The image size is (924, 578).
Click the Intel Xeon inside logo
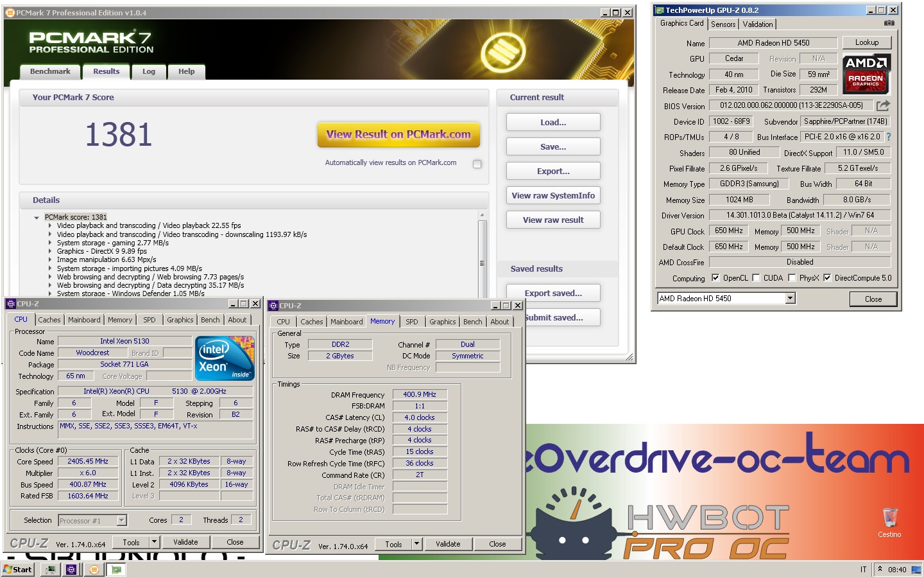point(225,358)
